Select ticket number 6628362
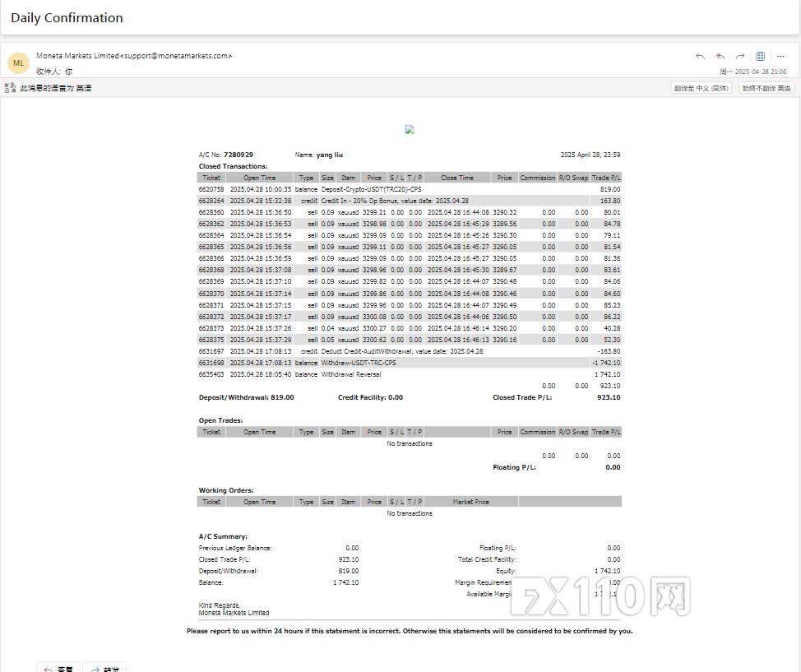801x672 pixels. pos(211,224)
